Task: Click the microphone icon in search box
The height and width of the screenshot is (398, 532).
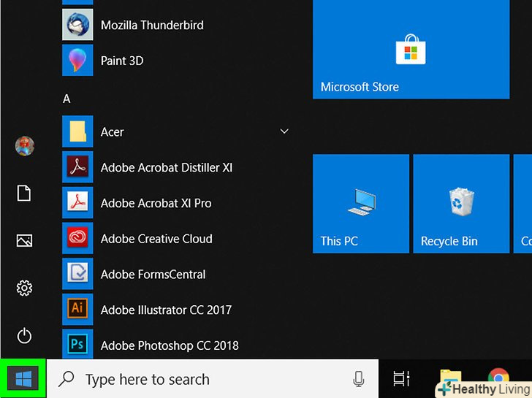Action: click(359, 379)
